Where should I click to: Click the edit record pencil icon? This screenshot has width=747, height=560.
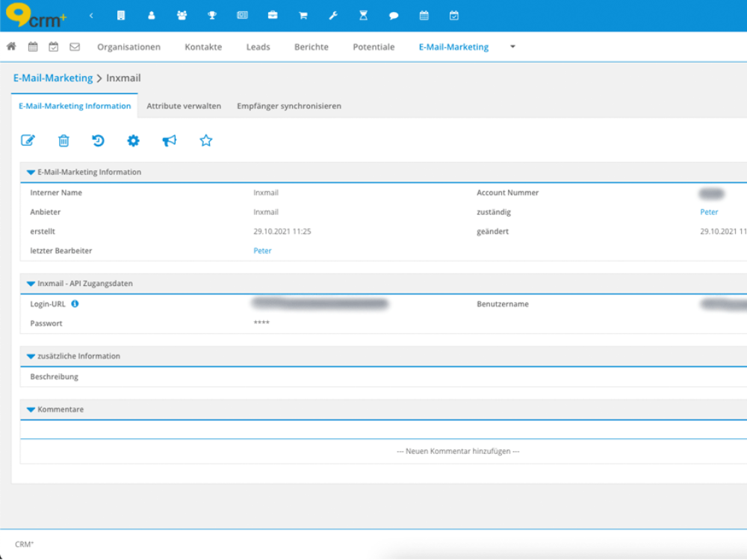28,140
